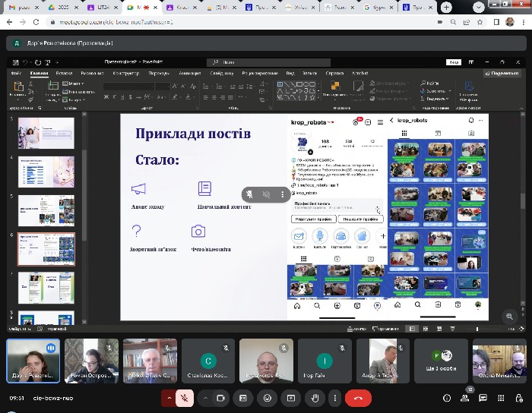Screen dimensions: 532x413
Task: Toggle the camera on or off
Action: 221,397
